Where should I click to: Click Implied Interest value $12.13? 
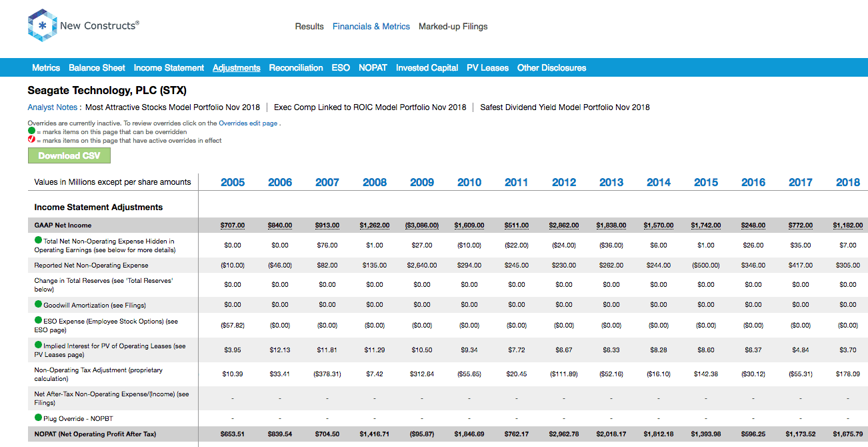point(280,350)
